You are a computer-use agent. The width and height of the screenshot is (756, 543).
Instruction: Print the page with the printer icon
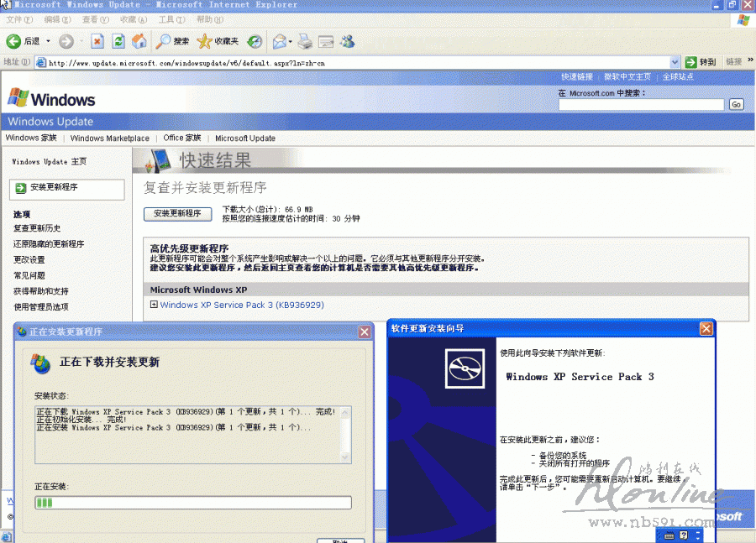click(x=305, y=41)
